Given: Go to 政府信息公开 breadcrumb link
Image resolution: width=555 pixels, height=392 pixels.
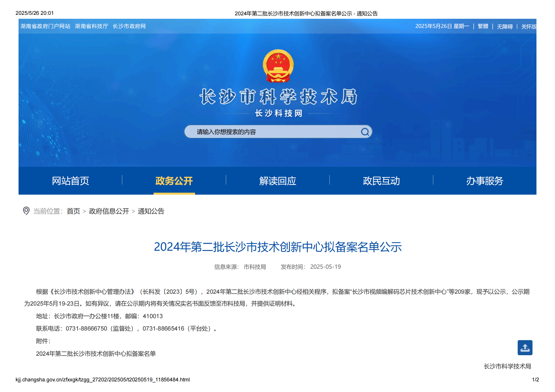Looking at the screenshot, I should [109, 211].
